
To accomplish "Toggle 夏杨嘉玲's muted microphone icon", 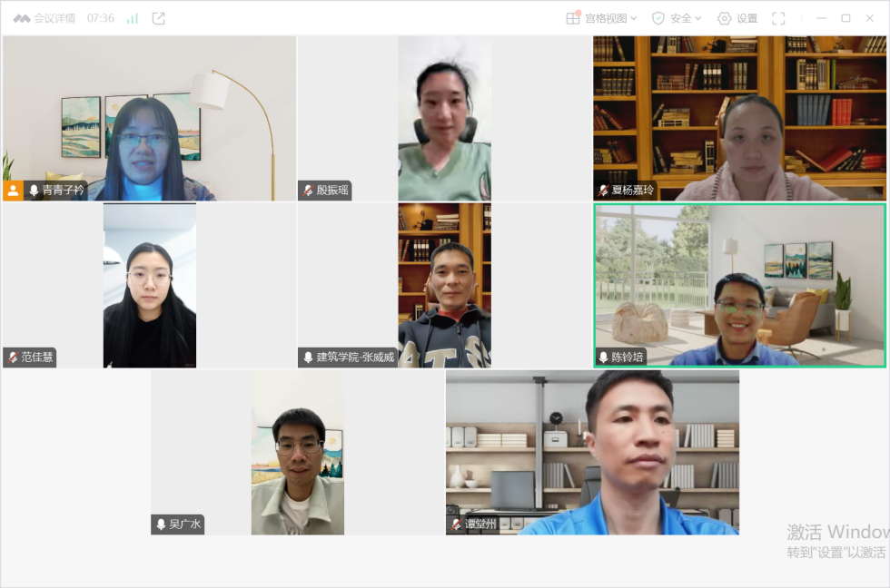I will 604,191.
